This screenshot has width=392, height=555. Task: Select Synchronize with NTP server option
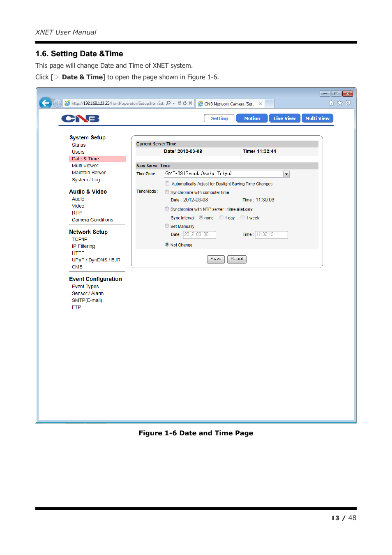(167, 209)
